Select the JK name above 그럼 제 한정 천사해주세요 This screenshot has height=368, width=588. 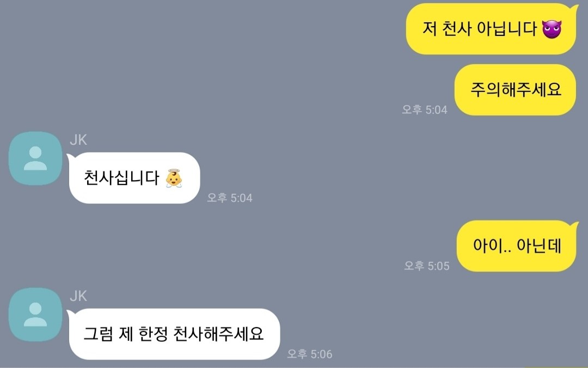tap(78, 296)
